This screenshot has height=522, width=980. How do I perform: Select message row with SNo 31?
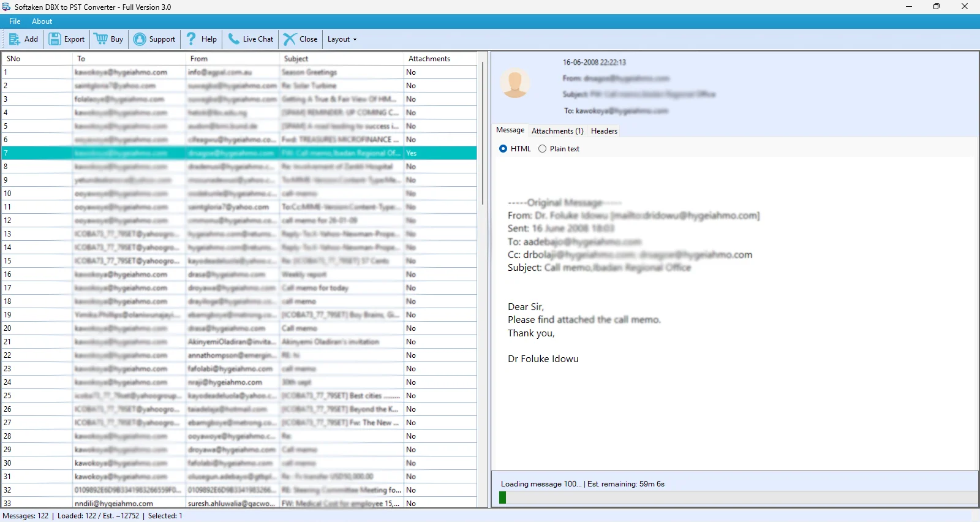coord(239,477)
